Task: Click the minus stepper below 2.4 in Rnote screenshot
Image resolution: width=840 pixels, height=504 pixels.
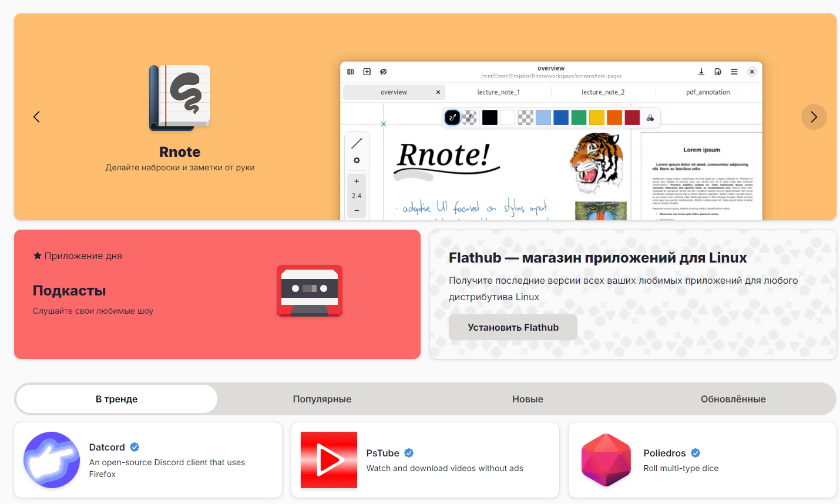Action: click(x=357, y=210)
